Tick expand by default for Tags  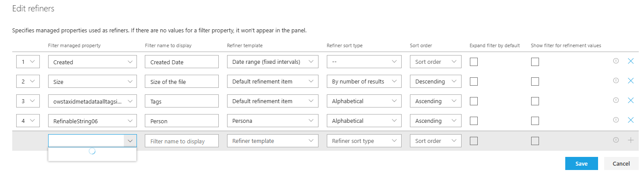[474, 101]
